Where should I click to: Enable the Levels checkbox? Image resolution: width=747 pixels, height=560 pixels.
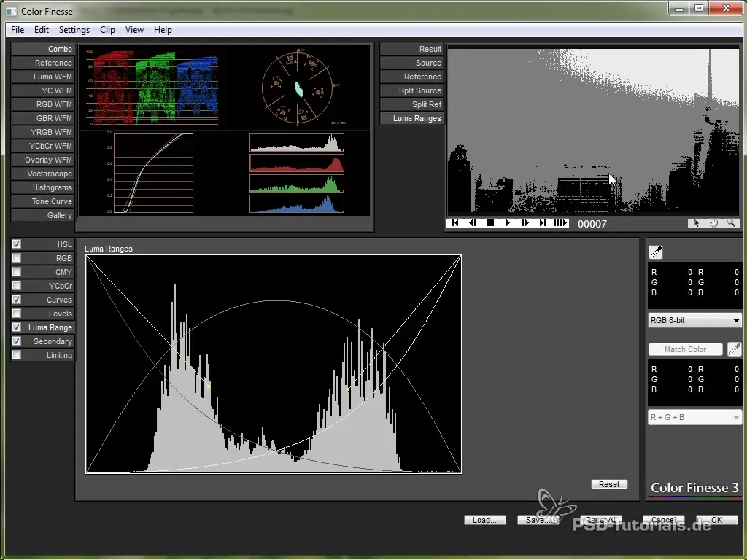coord(17,313)
